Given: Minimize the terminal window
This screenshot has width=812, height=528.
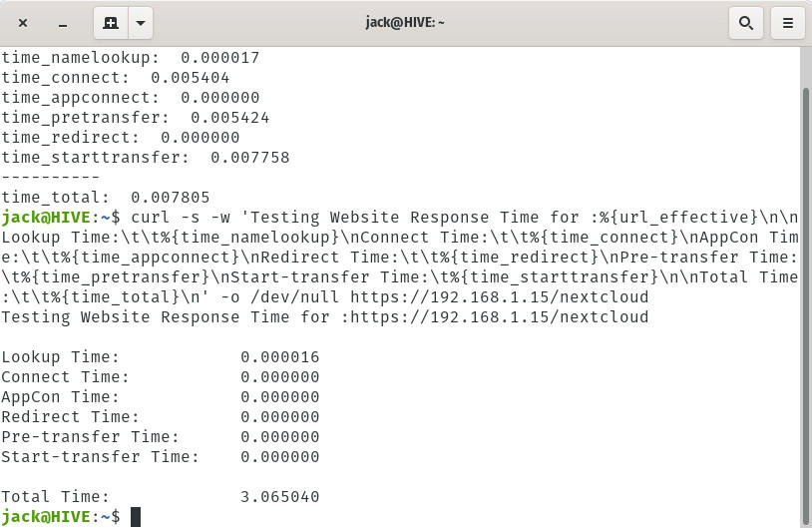Looking at the screenshot, I should pyautogui.click(x=63, y=23).
